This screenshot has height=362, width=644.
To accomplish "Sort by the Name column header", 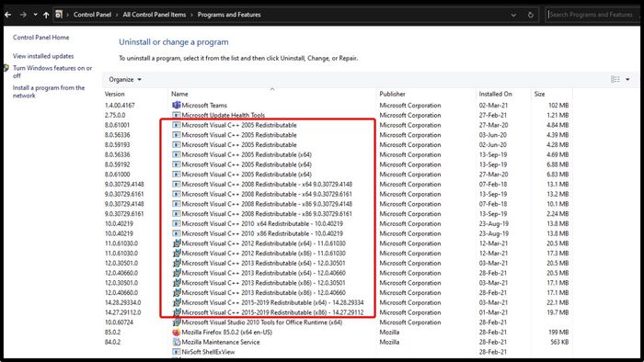I will [x=179, y=94].
